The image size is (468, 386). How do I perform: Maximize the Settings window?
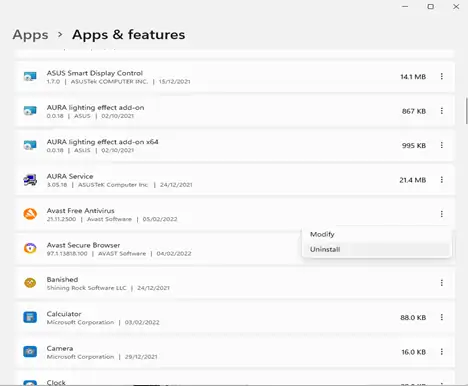pyautogui.click(x=431, y=7)
